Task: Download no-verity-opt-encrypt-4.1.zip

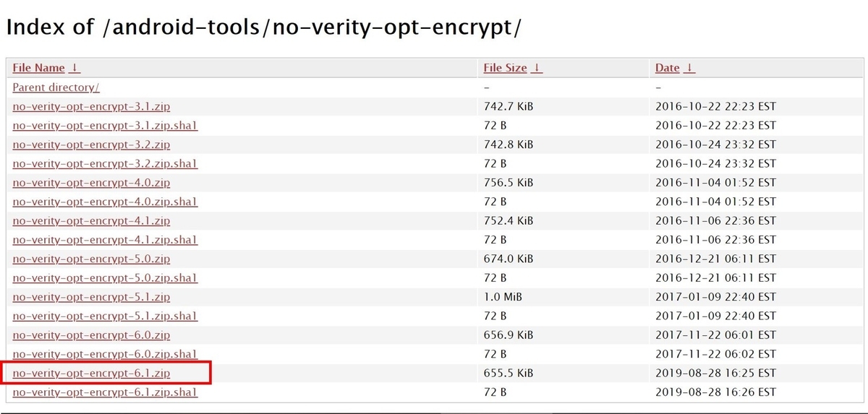Action: 91,220
